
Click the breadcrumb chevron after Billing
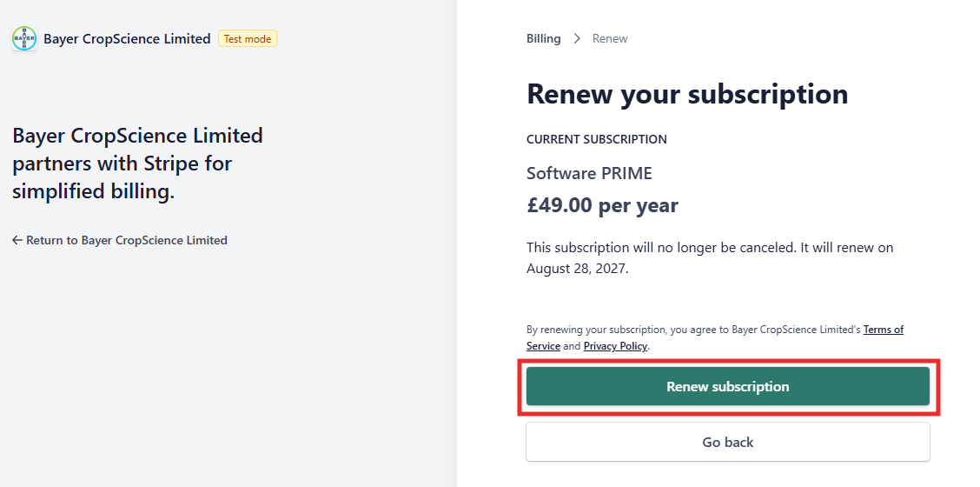point(577,39)
